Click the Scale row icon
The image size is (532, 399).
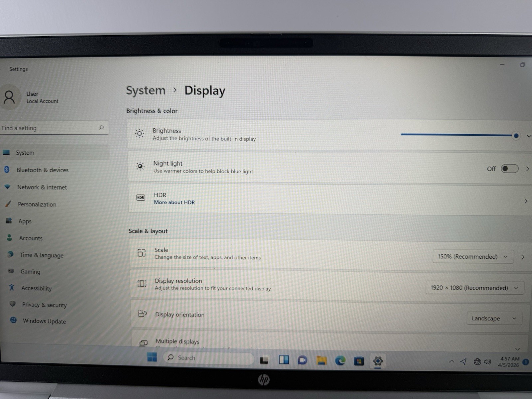[142, 253]
